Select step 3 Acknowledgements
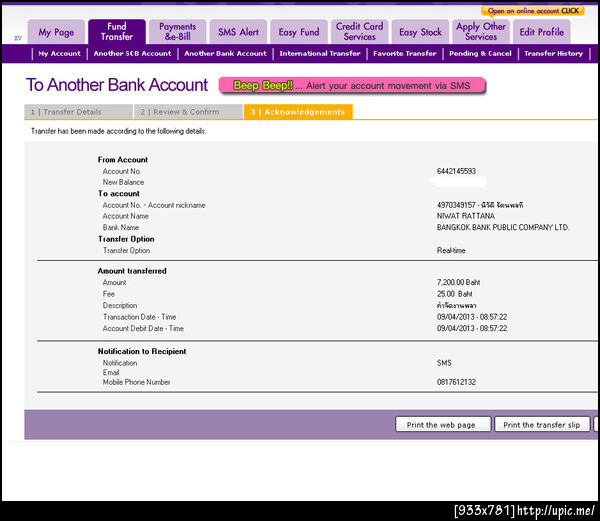This screenshot has height=521, width=600. (298, 112)
